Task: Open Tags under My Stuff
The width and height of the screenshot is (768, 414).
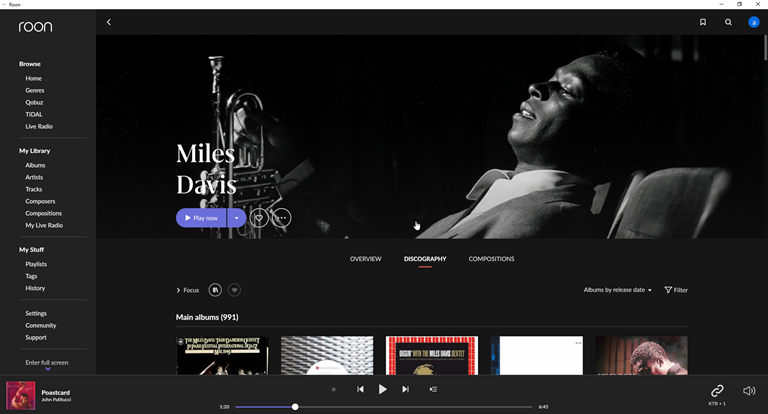Action: (31, 276)
